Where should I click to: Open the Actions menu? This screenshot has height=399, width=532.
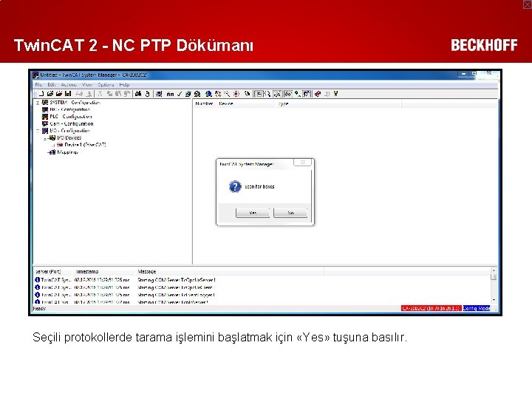[69, 84]
